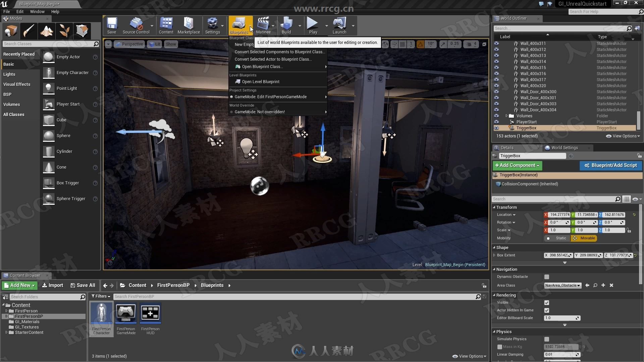Open Source Control toolbar icon
Viewport: 644px width, 362px height.
(x=136, y=25)
